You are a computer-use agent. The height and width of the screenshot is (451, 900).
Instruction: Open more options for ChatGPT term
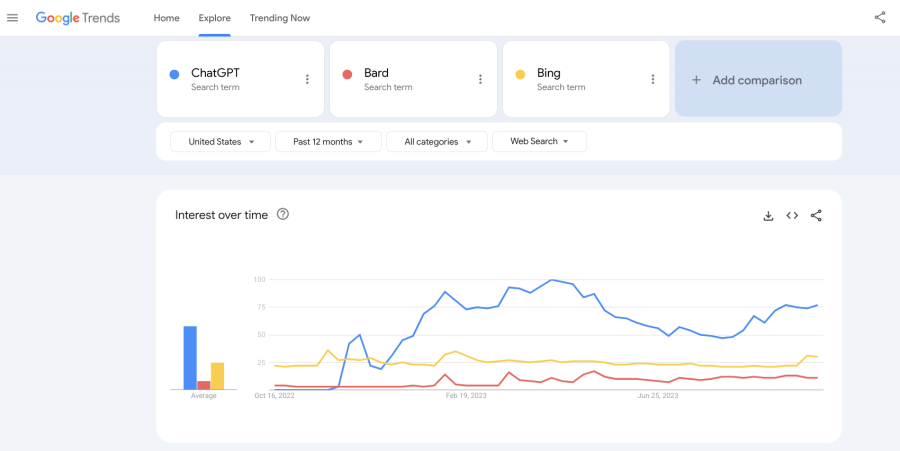point(307,79)
